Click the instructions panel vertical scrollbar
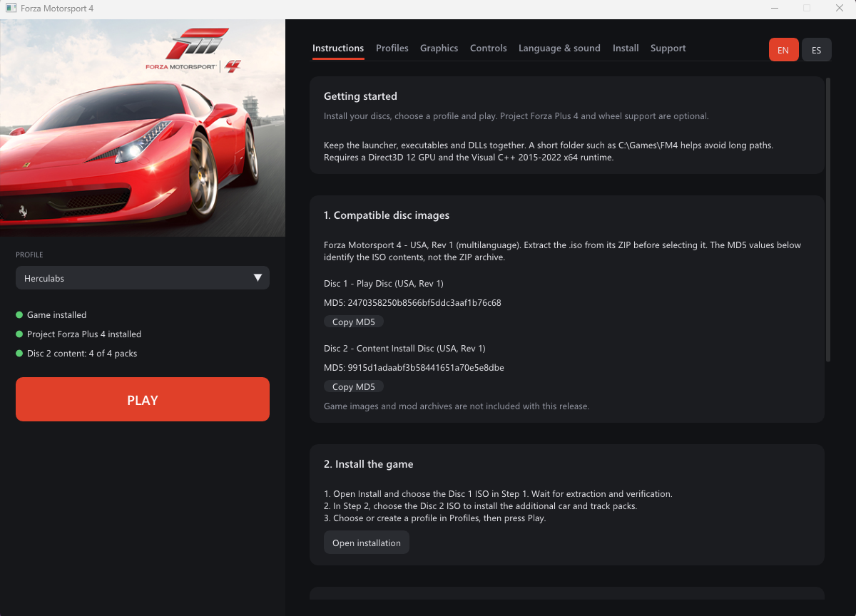Viewport: 856px width, 616px height. pos(828,220)
